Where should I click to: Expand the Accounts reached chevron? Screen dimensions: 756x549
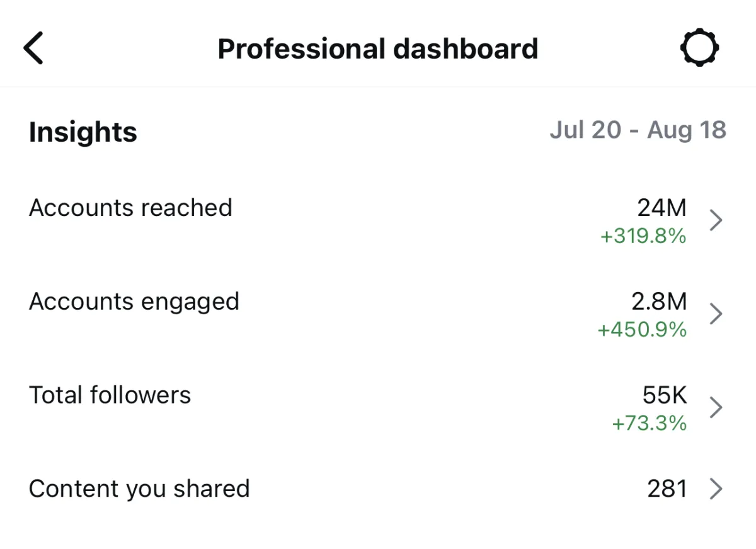716,220
